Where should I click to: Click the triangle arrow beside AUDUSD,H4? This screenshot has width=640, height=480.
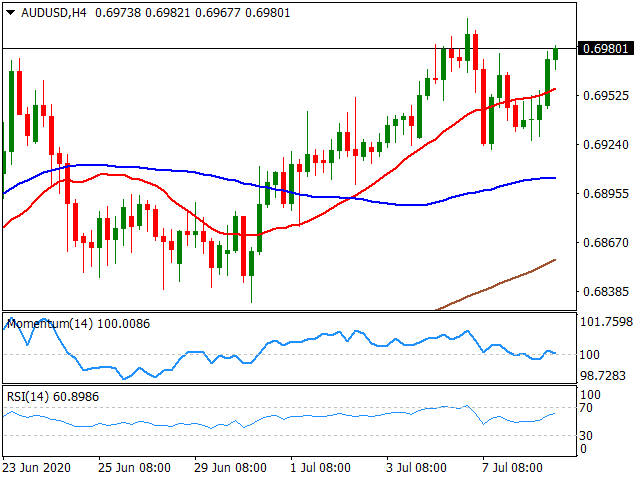pos(11,13)
